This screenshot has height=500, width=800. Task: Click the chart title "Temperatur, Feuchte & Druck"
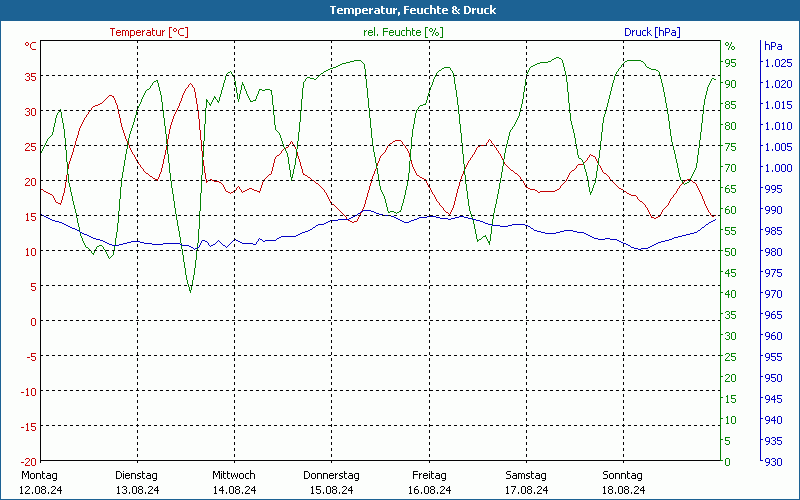413,10
